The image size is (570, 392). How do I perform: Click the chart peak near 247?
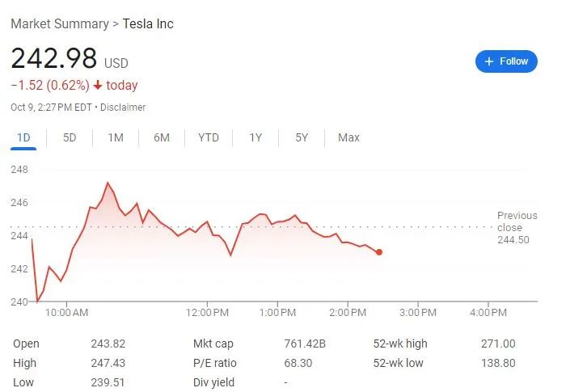[108, 183]
